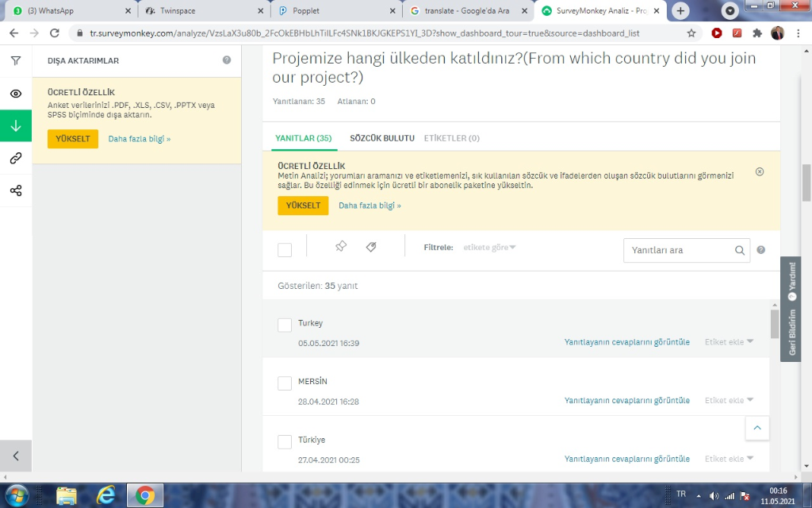Image resolution: width=812 pixels, height=508 pixels.
Task: View respondent answers for MERSİN response
Action: 626,401
